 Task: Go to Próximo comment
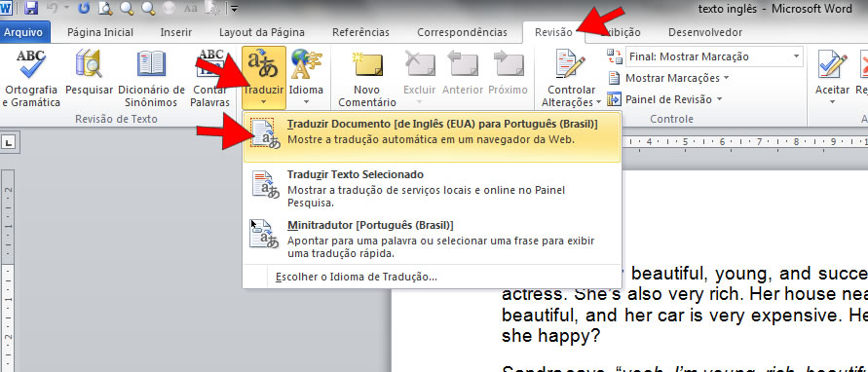pyautogui.click(x=509, y=72)
